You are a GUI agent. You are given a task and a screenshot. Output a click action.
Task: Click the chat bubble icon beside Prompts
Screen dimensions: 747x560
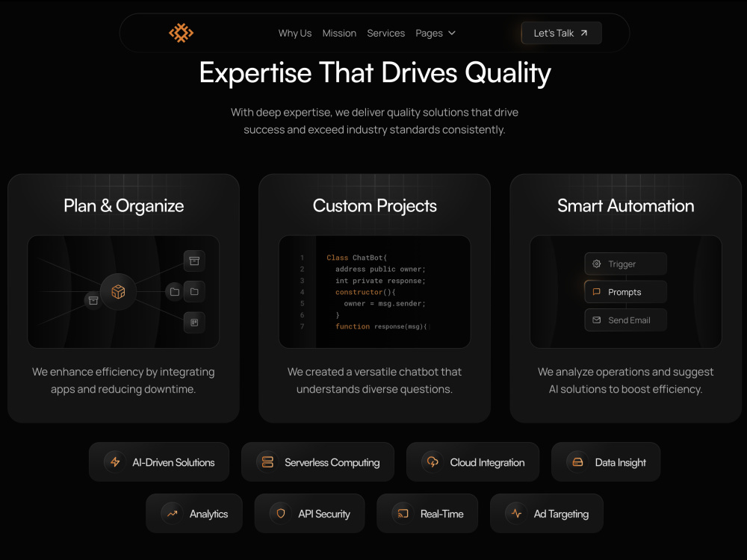click(x=596, y=292)
